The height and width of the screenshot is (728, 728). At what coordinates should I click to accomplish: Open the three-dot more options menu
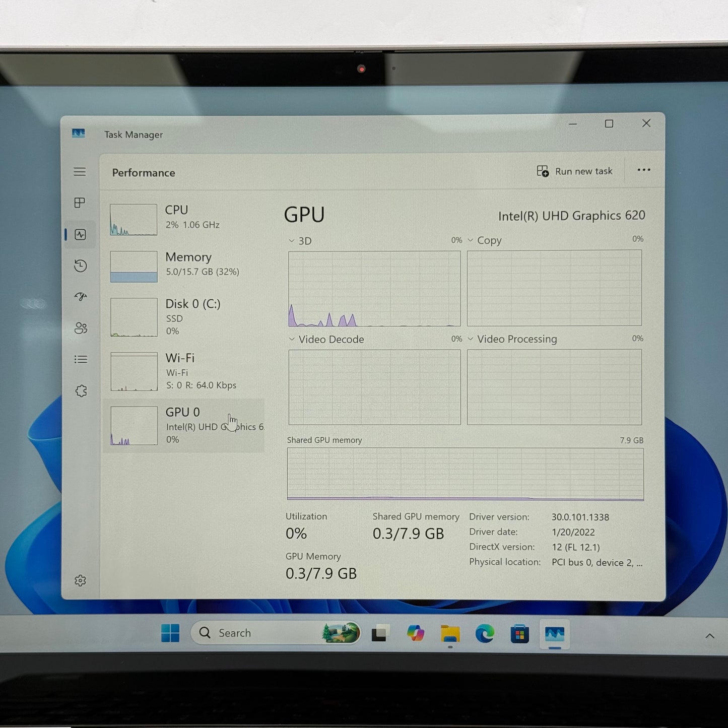[x=644, y=170]
